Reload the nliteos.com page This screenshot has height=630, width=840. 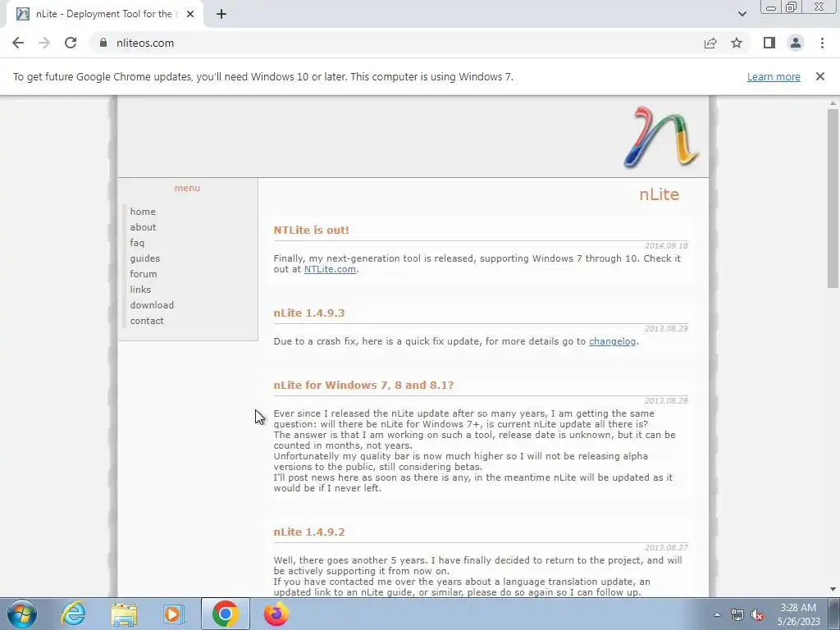(x=71, y=43)
